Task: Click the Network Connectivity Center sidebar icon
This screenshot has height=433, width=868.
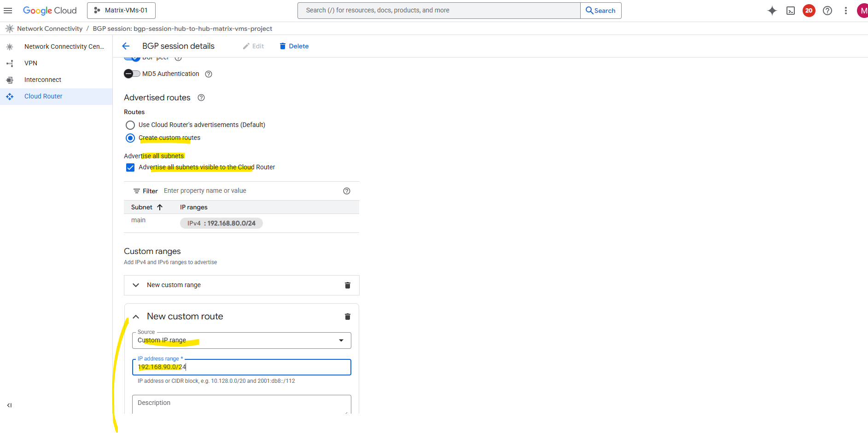Action: tap(10, 46)
